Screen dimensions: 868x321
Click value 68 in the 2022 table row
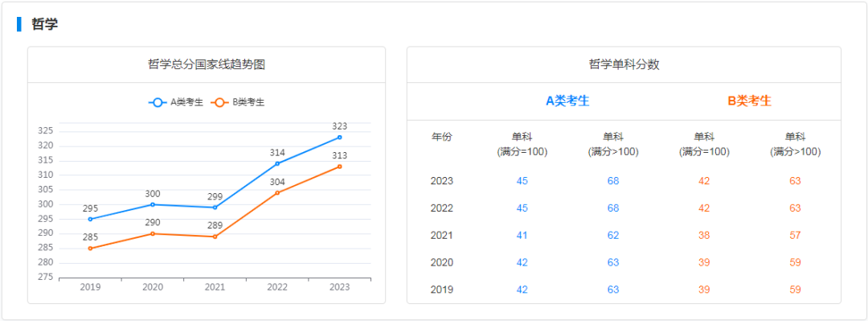click(x=613, y=208)
